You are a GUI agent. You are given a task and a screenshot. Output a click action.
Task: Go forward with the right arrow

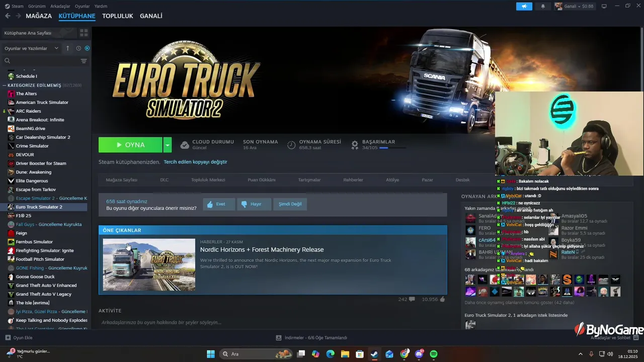(x=18, y=16)
